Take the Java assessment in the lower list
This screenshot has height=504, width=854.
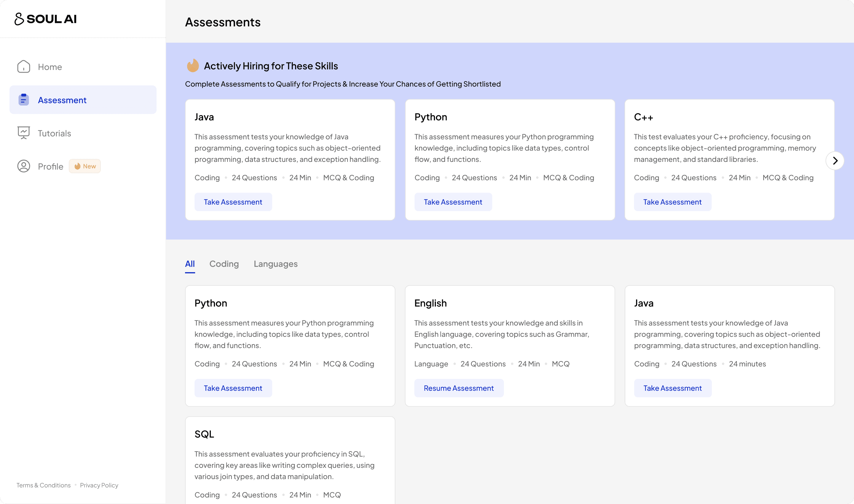coord(672,388)
